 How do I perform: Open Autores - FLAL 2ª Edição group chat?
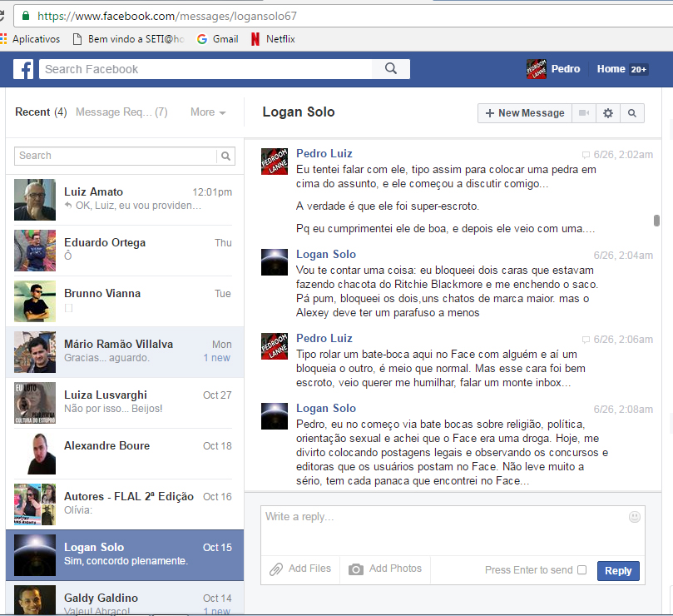(x=125, y=504)
